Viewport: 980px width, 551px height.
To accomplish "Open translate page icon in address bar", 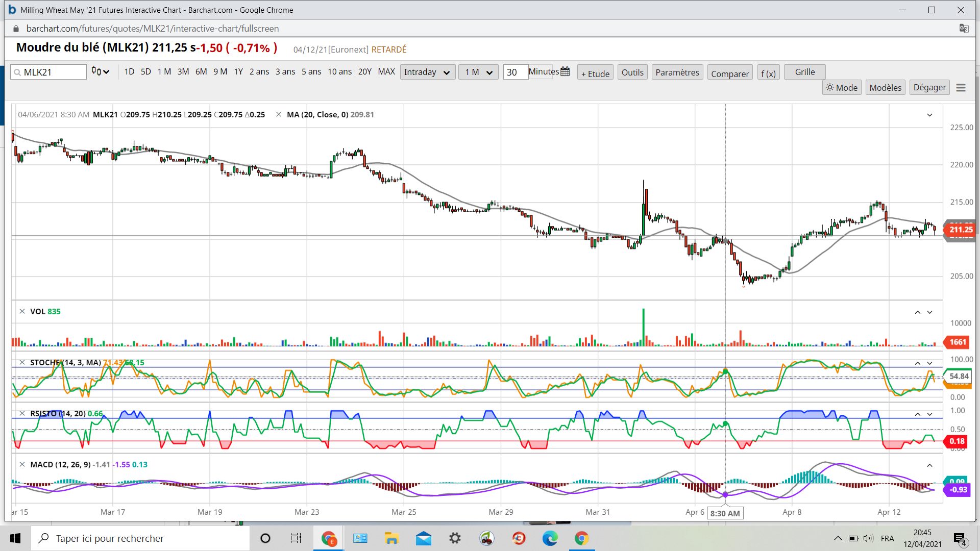I will [964, 29].
